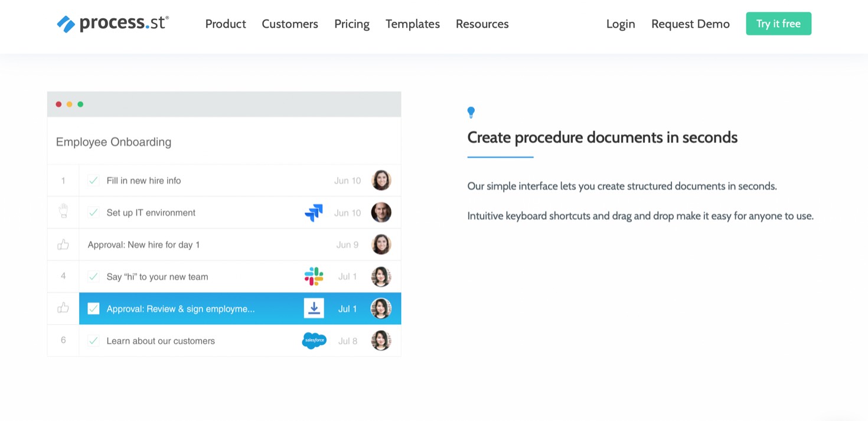Click the Jira icon on Set up IT environment
Image resolution: width=868 pixels, height=421 pixels.
[x=314, y=213]
